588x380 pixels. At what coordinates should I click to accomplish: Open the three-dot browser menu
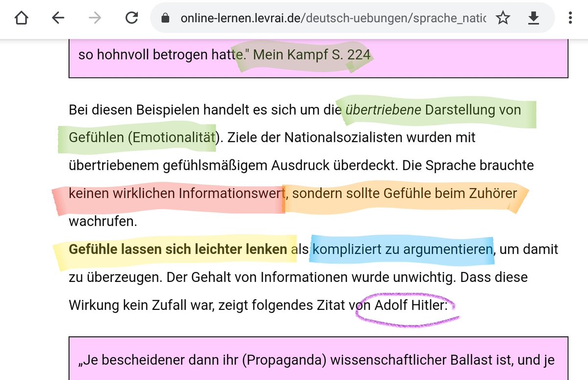pos(570,19)
